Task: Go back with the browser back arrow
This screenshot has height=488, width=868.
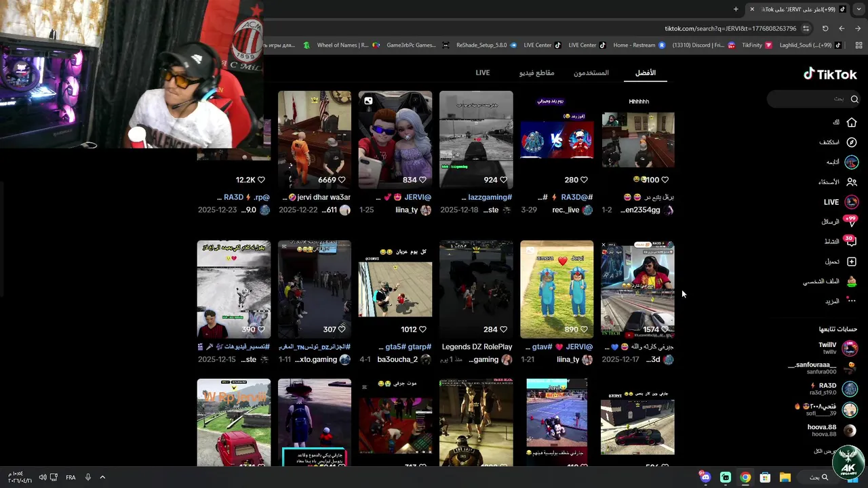Action: [x=842, y=28]
